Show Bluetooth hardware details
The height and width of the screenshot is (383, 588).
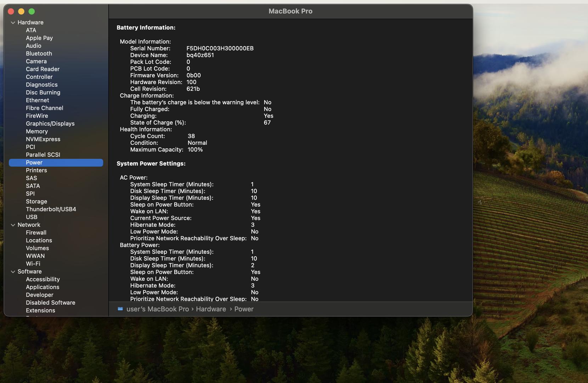click(x=39, y=54)
